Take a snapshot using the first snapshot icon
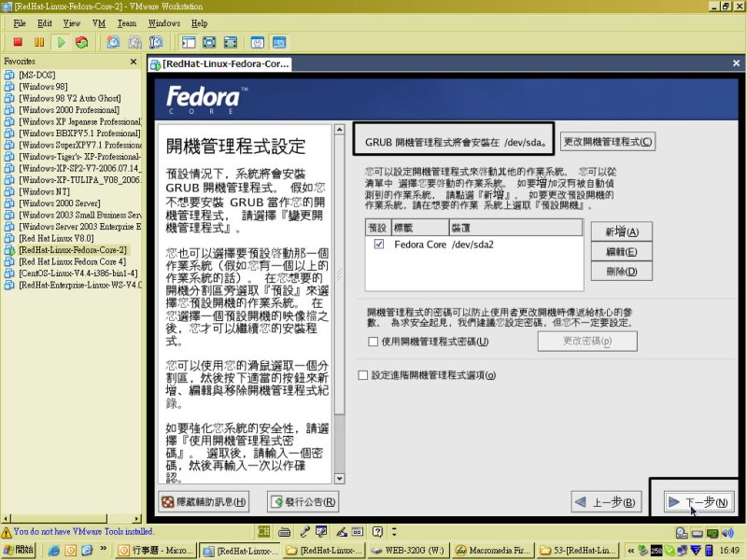 click(x=113, y=42)
